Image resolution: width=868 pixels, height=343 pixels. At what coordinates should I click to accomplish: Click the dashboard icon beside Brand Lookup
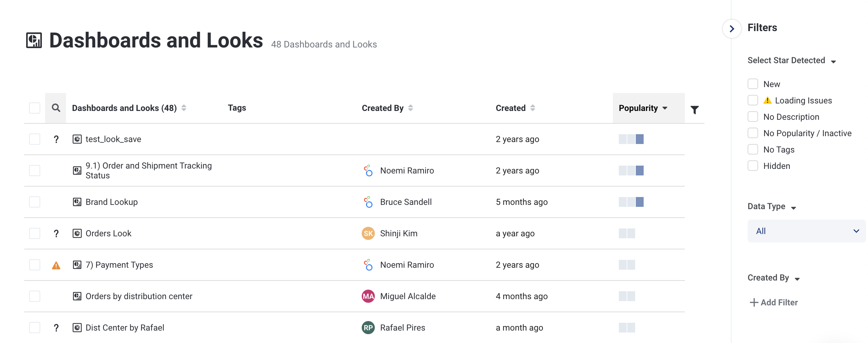[x=77, y=202]
